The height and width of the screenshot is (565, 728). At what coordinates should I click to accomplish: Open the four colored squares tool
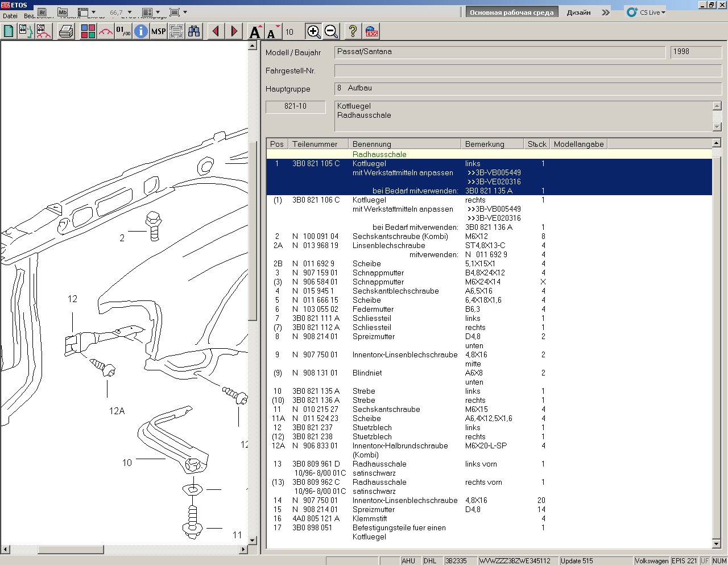pos(88,31)
